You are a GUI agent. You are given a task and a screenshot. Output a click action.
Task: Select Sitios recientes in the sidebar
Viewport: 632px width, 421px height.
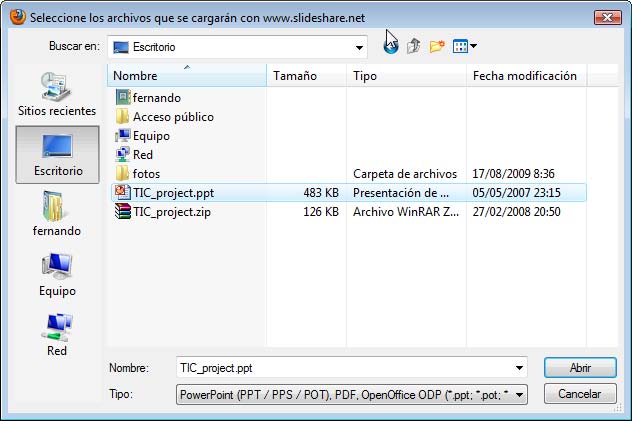[57, 95]
